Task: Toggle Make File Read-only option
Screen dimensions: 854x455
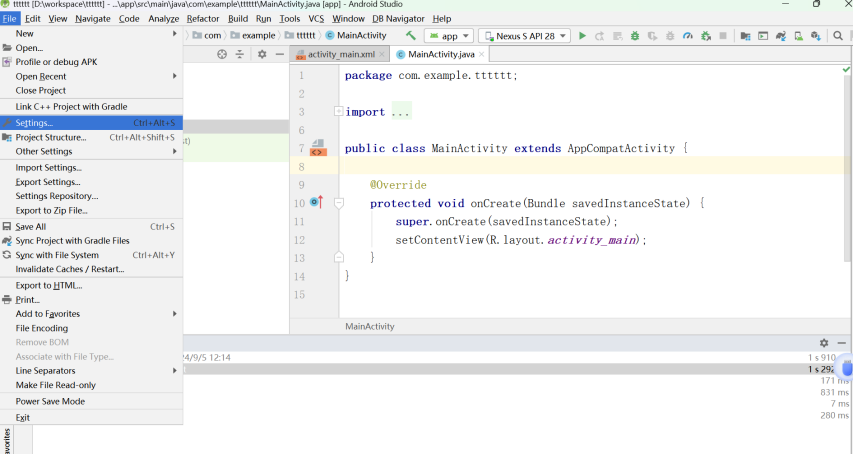Action: 56,385
